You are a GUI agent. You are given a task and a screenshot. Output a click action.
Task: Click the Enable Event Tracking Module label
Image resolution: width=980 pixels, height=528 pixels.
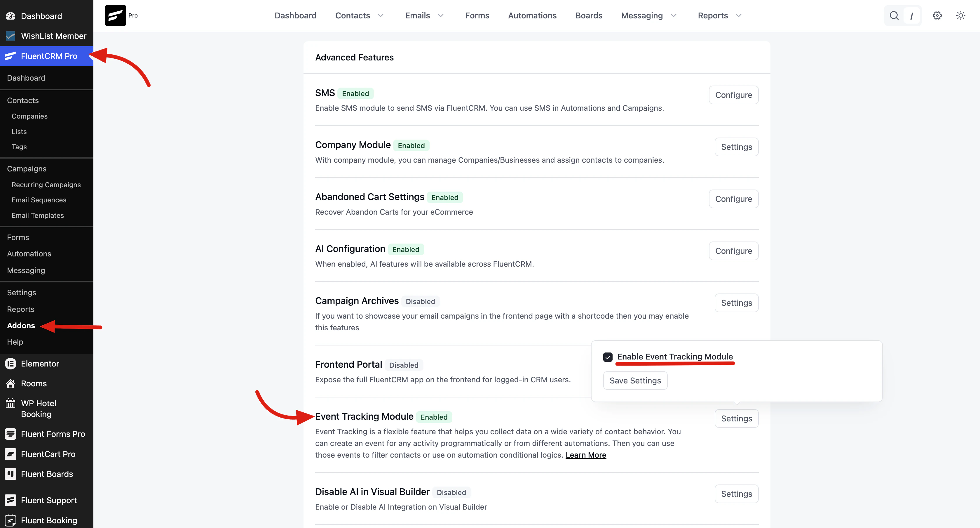[x=675, y=356]
